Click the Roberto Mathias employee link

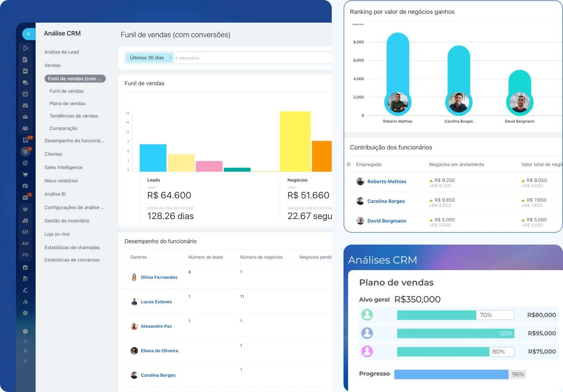pyautogui.click(x=387, y=181)
